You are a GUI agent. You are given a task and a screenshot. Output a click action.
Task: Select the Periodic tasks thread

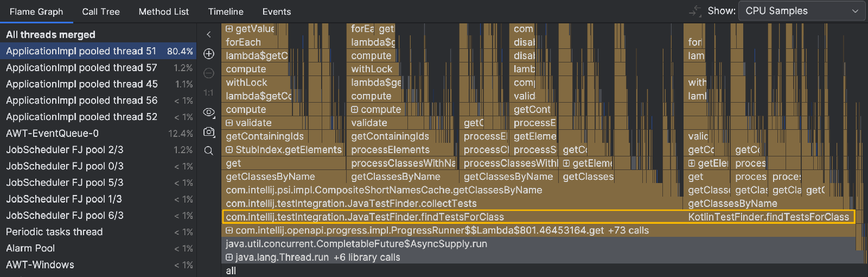(x=98, y=232)
